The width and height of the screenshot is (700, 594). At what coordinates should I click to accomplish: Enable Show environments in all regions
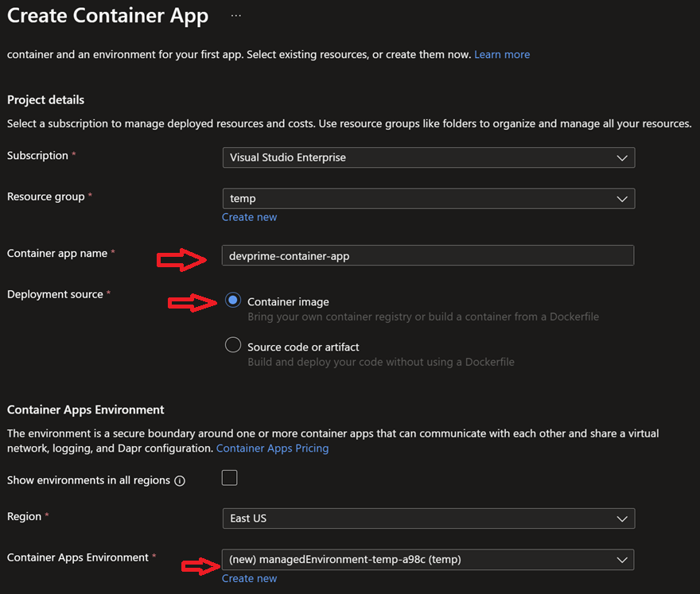tap(229, 477)
